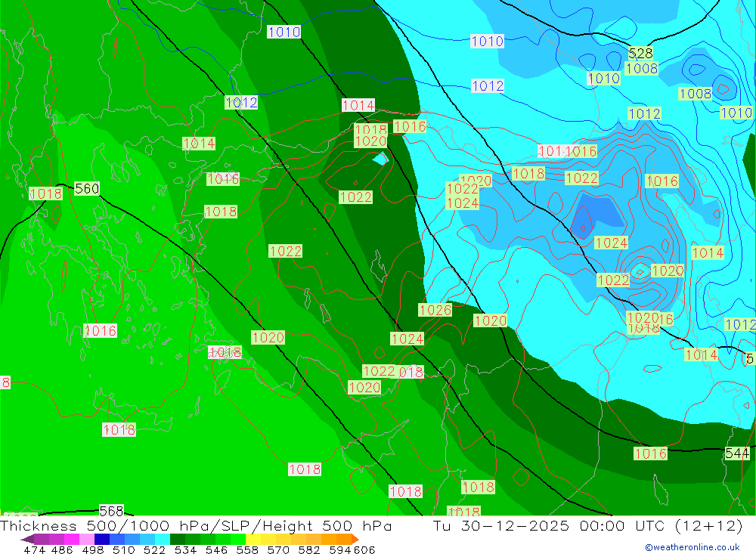Click the legend value 606
This screenshot has height=554, width=756.
(x=364, y=549)
